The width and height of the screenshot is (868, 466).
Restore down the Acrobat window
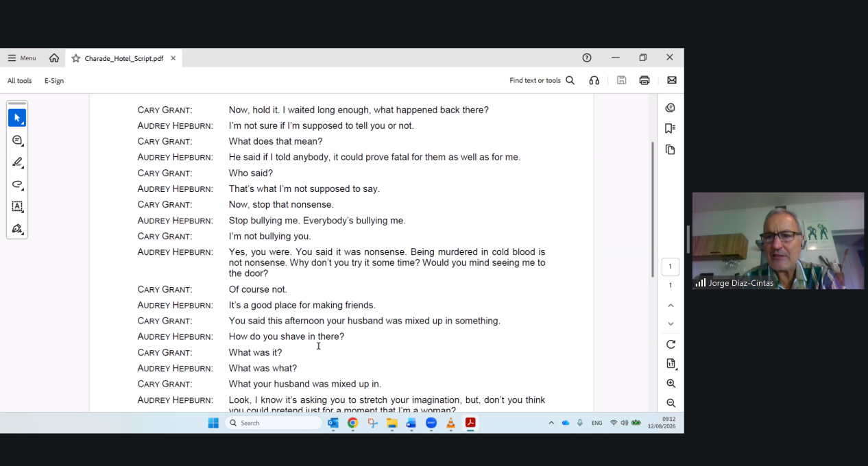click(643, 58)
